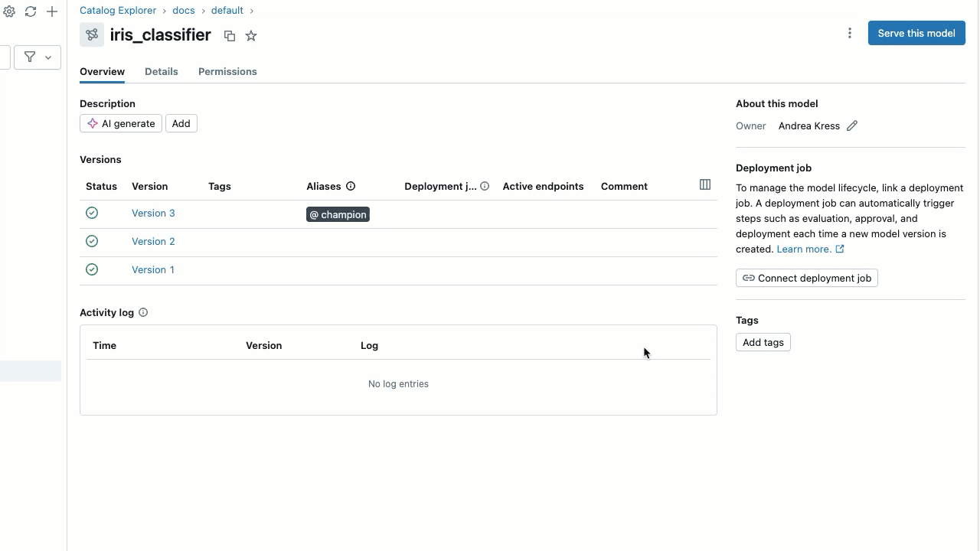Open the filter dropdown in the sidebar

tap(37, 57)
